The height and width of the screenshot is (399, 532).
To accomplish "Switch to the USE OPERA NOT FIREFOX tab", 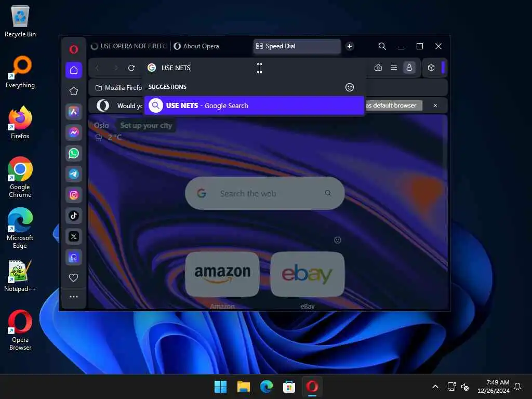I will point(129,46).
